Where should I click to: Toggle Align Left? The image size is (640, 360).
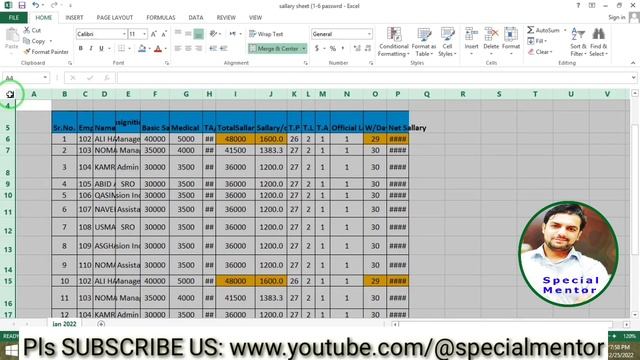click(x=178, y=49)
